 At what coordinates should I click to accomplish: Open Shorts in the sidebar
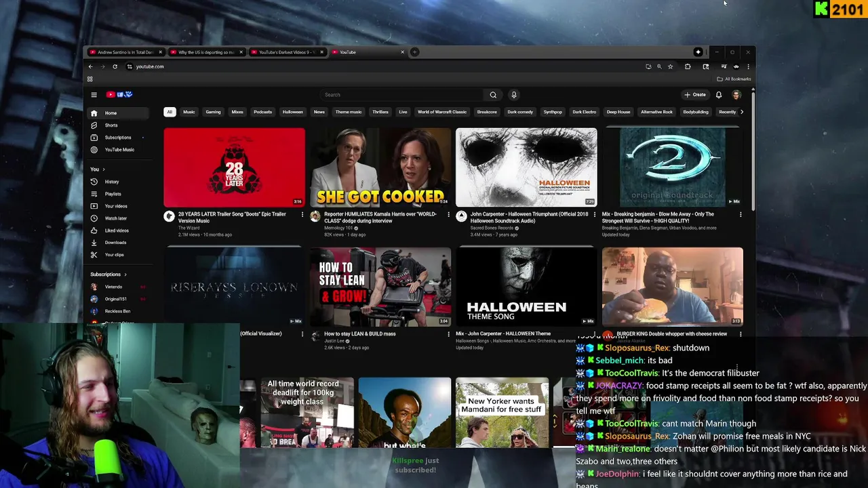pos(117,125)
